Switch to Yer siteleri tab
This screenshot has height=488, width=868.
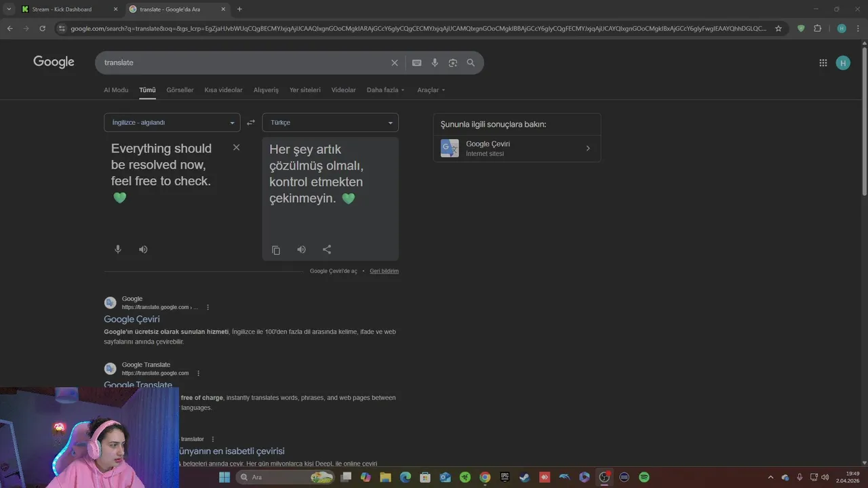[x=305, y=90]
